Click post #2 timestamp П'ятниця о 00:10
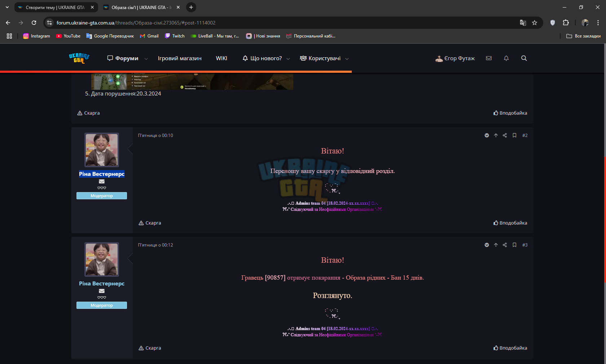This screenshot has height=364, width=606. (155, 136)
